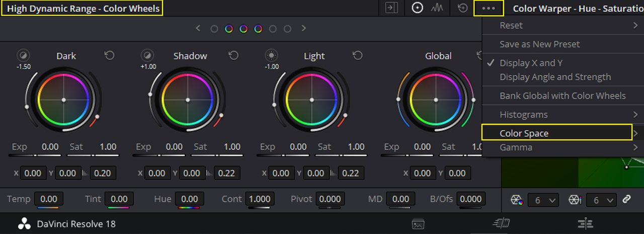
Task: Click the DaVinci Resolve 18 logo
Action: pyautogui.click(x=25, y=224)
